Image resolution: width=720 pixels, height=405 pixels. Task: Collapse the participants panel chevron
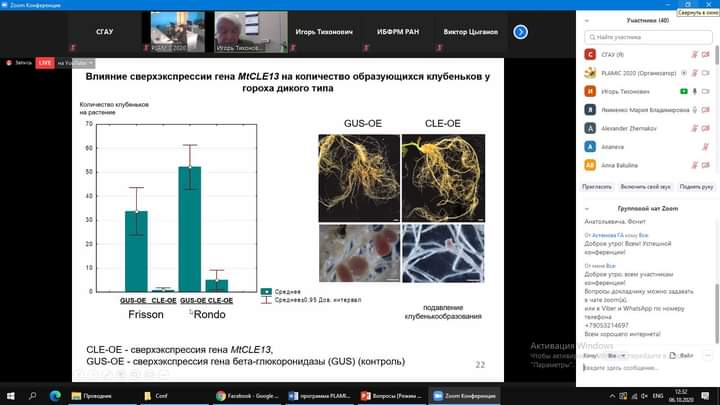click(x=586, y=21)
